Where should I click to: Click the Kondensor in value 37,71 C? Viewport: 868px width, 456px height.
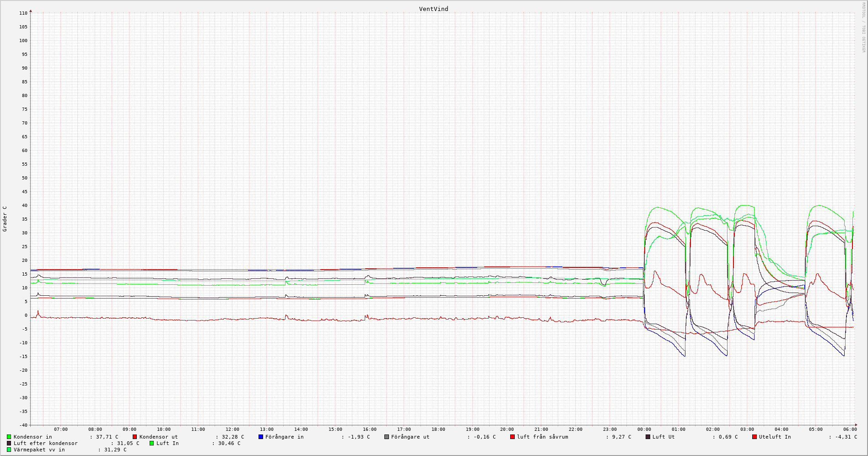[107, 437]
